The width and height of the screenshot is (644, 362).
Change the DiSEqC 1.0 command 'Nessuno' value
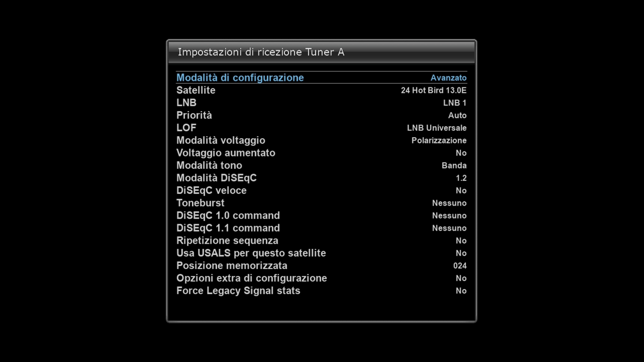(449, 216)
